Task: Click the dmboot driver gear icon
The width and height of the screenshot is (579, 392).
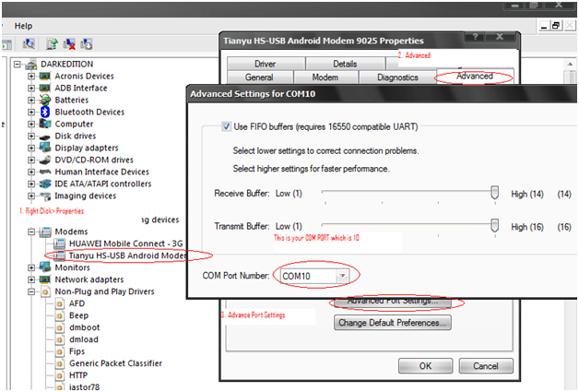Action: point(59,327)
